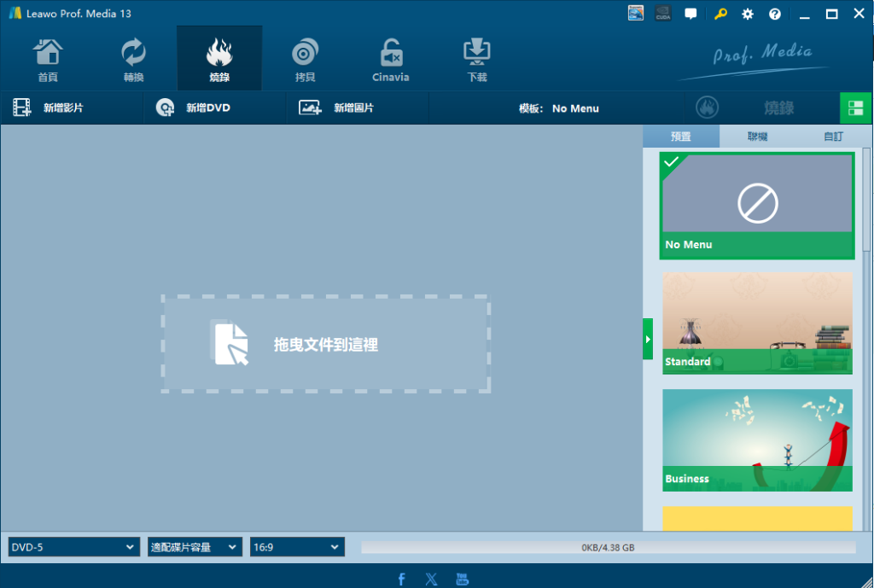Screen dimensions: 874x588
Task: Click the green burn (燒錄) start button
Action: 762,108
